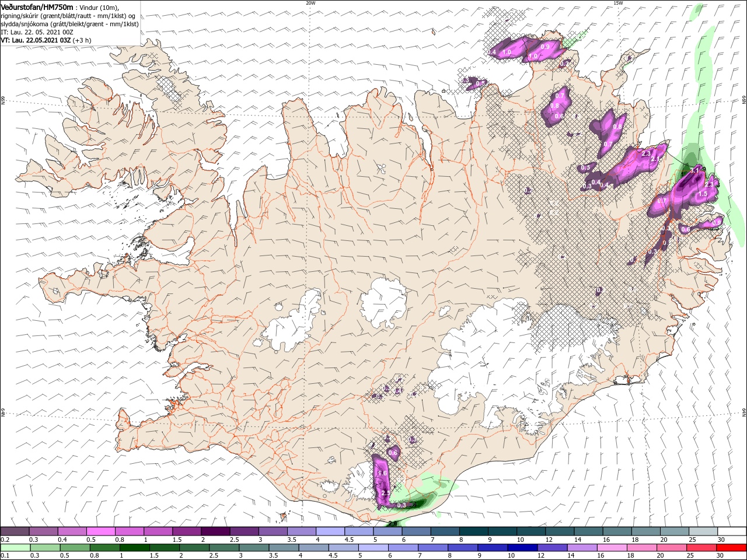Select the lightest green 0.1–0.3 rain swatch
The width and height of the screenshot is (747, 560).
pyautogui.click(x=15, y=548)
